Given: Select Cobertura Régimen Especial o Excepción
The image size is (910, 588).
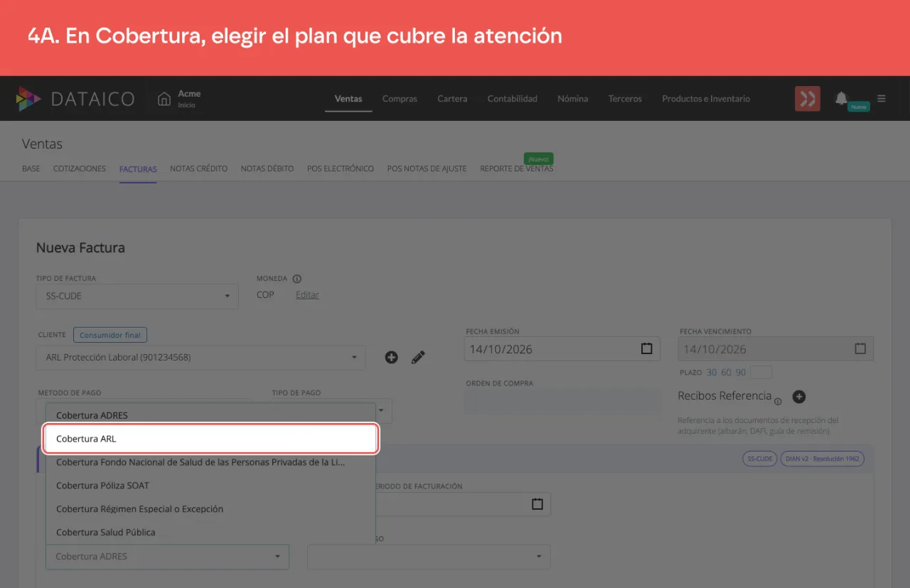Looking at the screenshot, I should 210,509.
